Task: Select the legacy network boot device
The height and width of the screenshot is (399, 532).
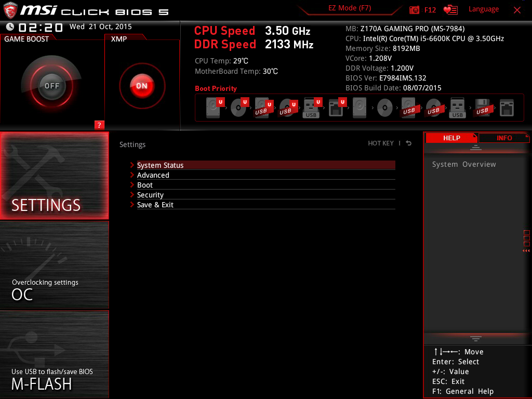Action: pyautogui.click(x=507, y=108)
